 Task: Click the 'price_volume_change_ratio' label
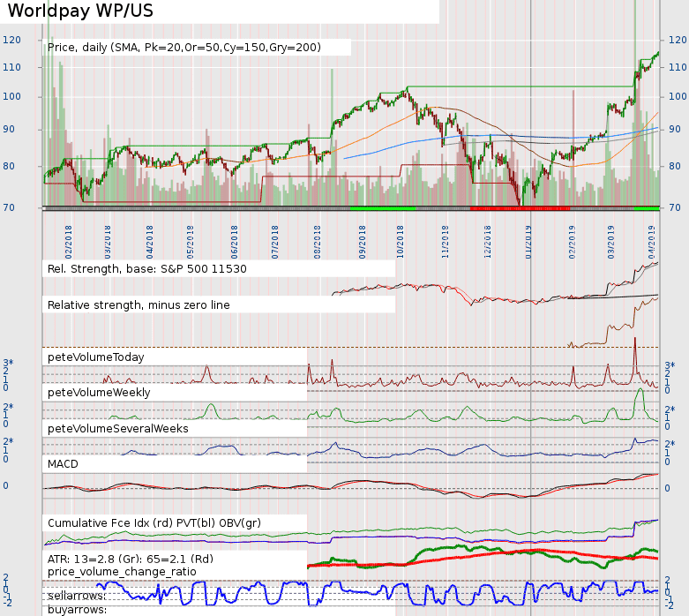(122, 572)
